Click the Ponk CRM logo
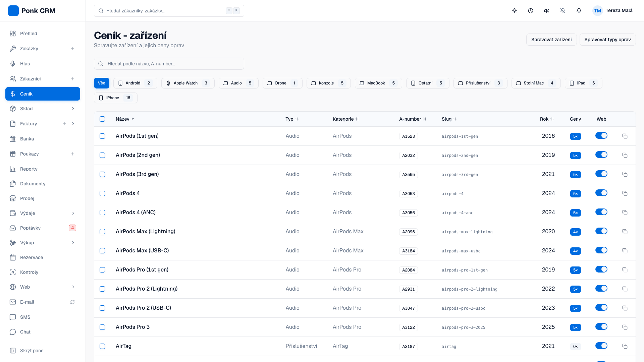This screenshot has height=362, width=644. click(x=13, y=11)
